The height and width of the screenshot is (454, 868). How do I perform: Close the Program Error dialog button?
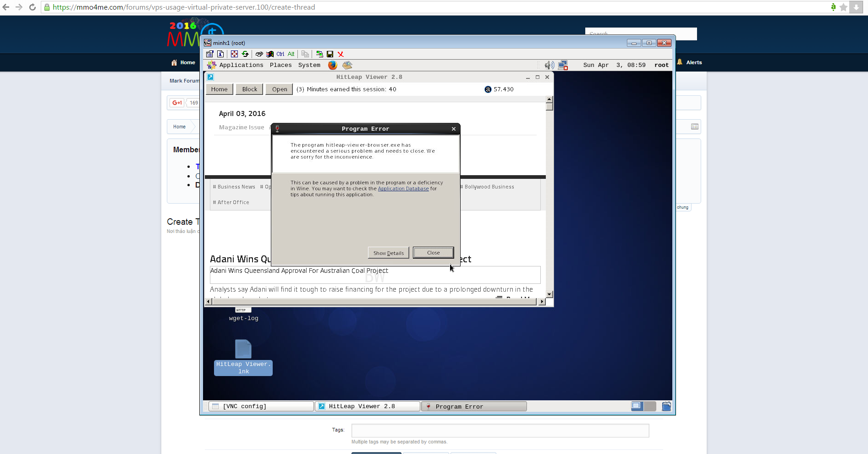tap(434, 253)
